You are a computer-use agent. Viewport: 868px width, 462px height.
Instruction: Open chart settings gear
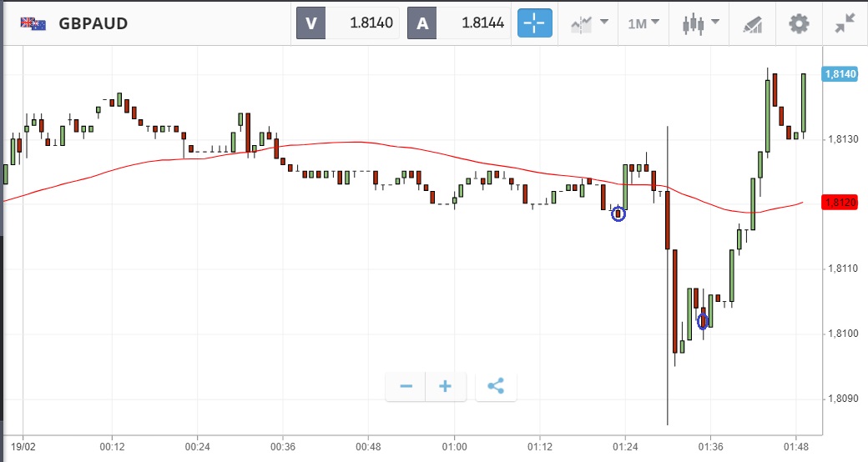(799, 23)
